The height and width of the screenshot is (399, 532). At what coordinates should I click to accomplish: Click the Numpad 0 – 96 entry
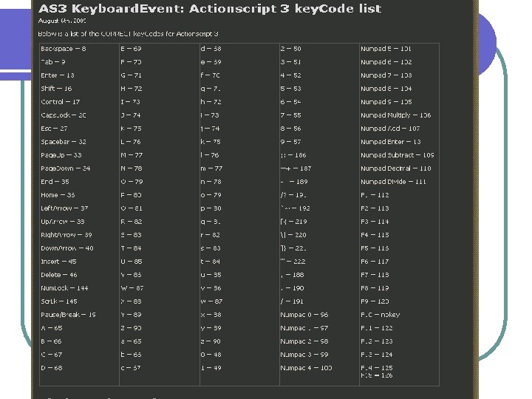[x=304, y=315]
